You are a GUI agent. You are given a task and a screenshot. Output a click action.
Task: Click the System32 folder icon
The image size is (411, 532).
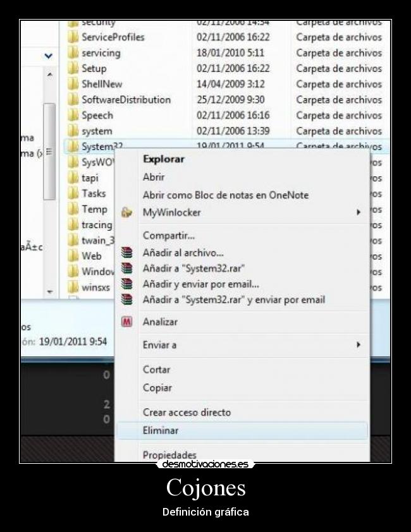point(73,146)
